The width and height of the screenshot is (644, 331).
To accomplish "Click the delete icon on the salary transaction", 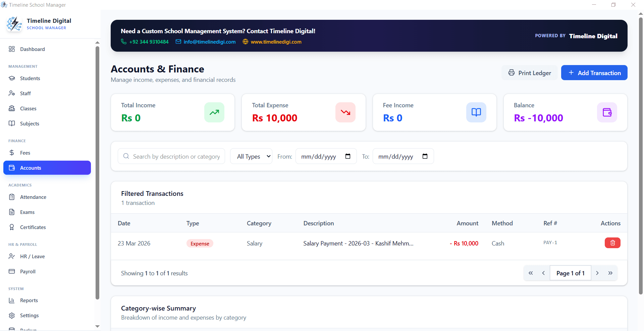I will coord(612,243).
